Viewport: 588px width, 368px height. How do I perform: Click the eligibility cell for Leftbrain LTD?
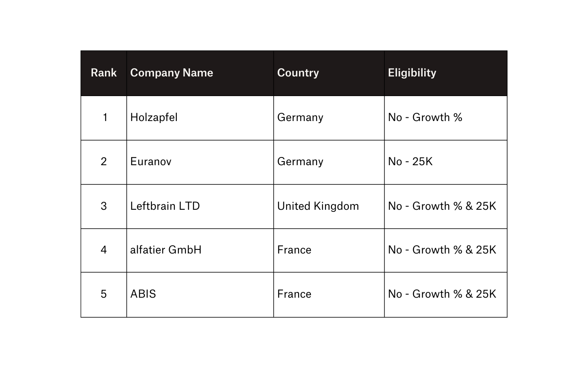(442, 206)
